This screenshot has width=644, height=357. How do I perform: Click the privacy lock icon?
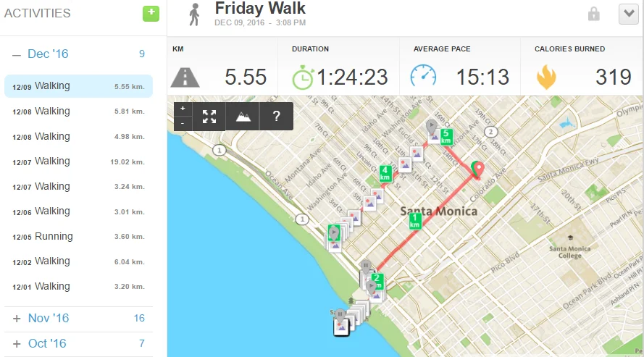coord(594,14)
